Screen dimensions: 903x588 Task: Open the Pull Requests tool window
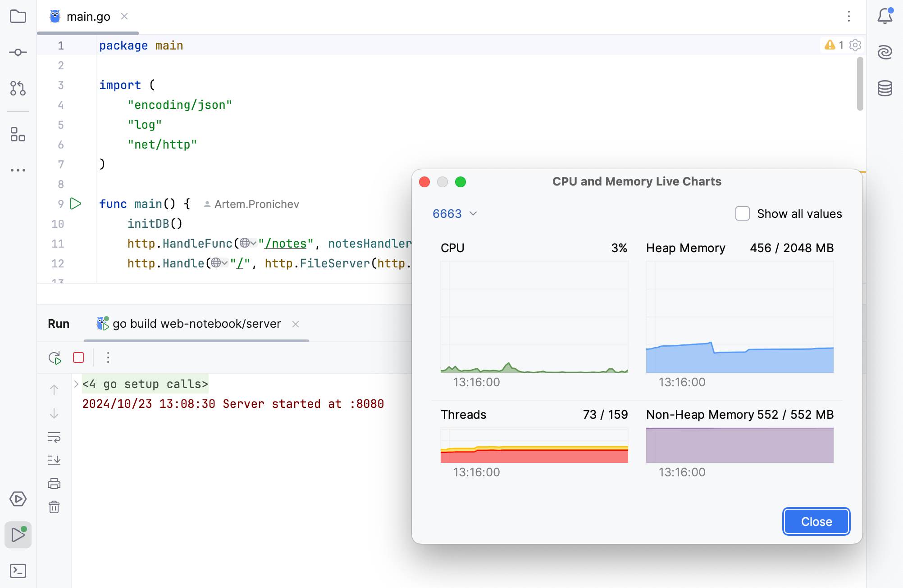[18, 88]
